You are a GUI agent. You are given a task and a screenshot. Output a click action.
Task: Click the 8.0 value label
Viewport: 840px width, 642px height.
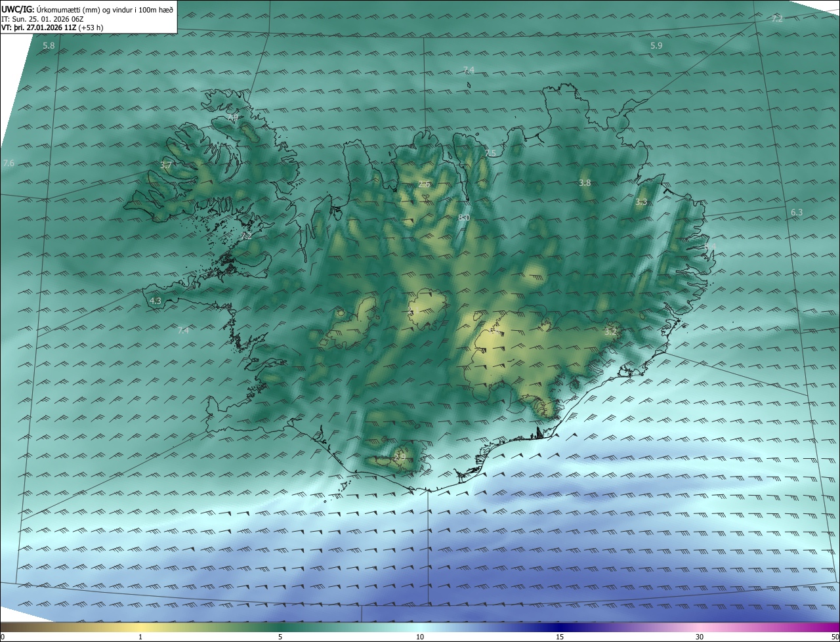click(464, 217)
